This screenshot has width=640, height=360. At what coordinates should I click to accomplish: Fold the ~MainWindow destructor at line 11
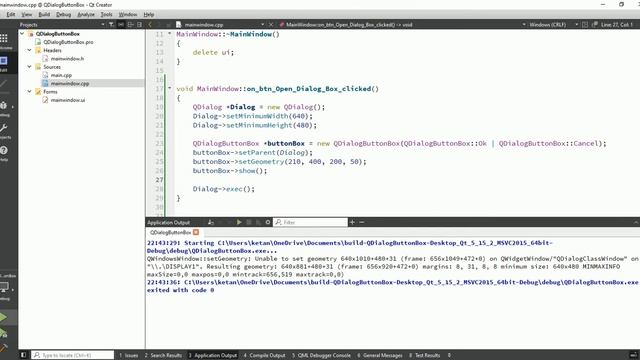[170, 33]
